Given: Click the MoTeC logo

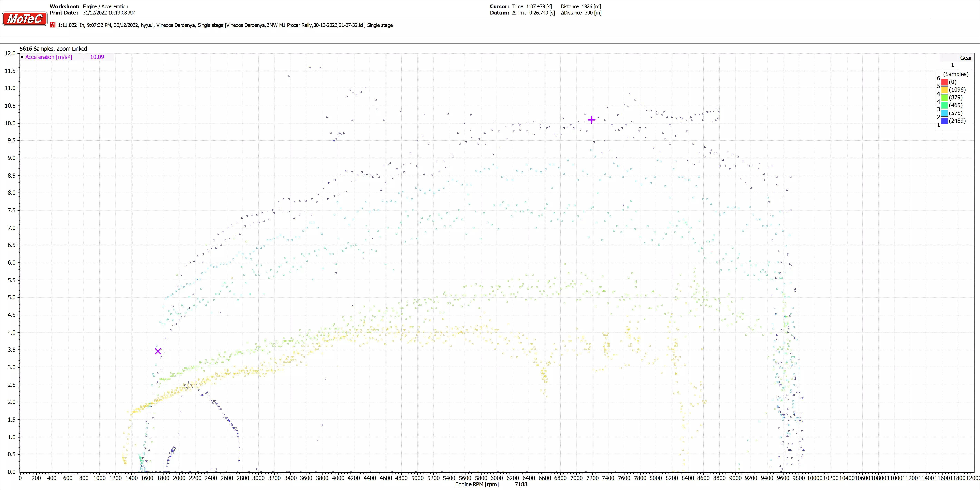Looking at the screenshot, I should [25, 19].
